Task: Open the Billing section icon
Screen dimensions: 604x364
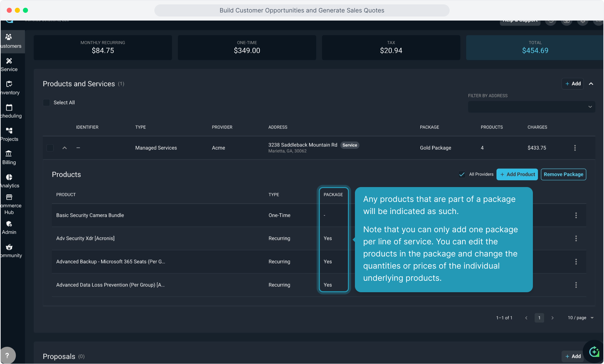Action: tap(9, 157)
